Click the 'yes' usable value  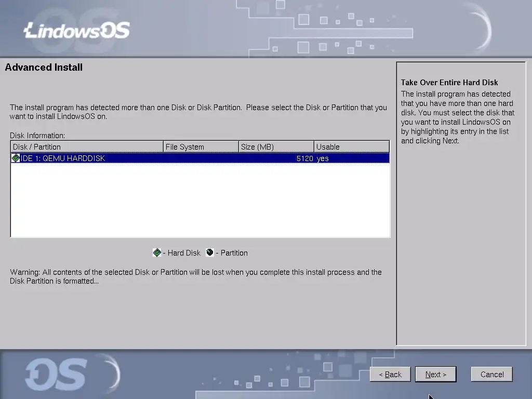pyautogui.click(x=323, y=158)
